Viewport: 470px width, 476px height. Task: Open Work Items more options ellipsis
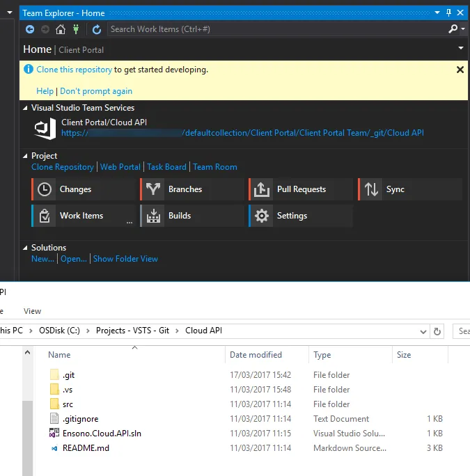pyautogui.click(x=130, y=222)
